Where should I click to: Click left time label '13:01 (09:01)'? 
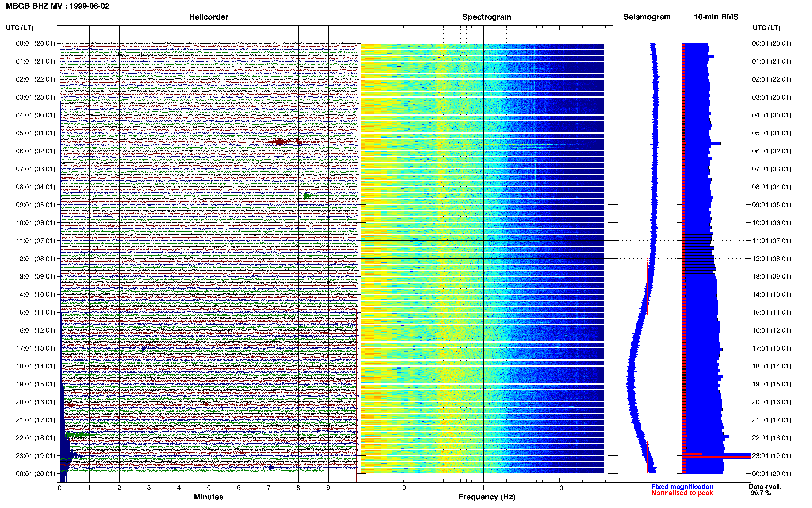coord(36,277)
